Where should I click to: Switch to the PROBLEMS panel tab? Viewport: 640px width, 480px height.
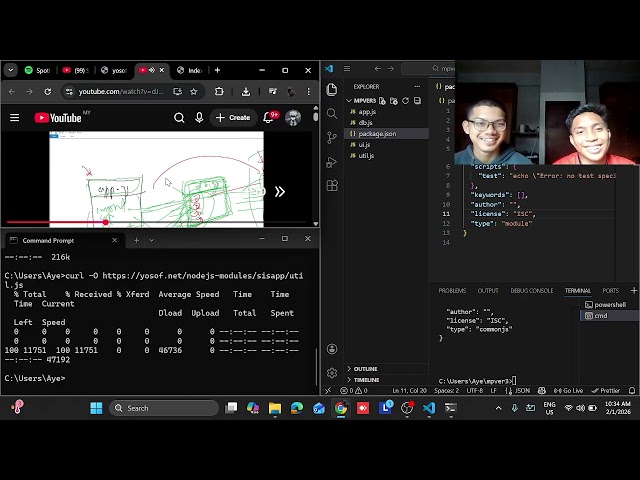pyautogui.click(x=452, y=291)
